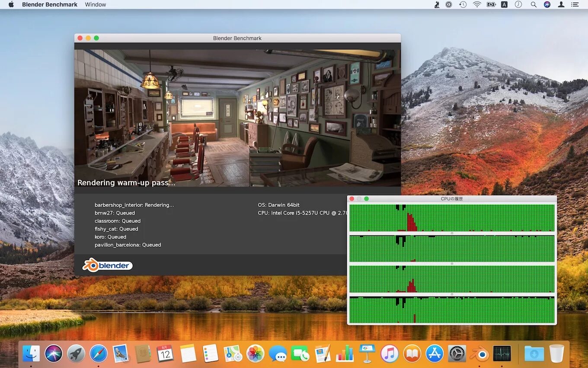588x368 pixels.
Task: Launch Siri from the Dock
Action: pos(54,353)
